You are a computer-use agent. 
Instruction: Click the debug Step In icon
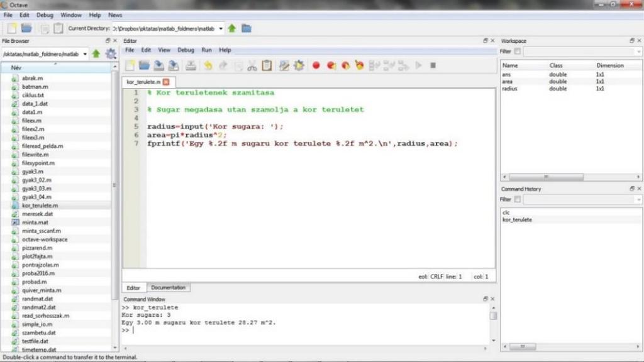(x=389, y=65)
